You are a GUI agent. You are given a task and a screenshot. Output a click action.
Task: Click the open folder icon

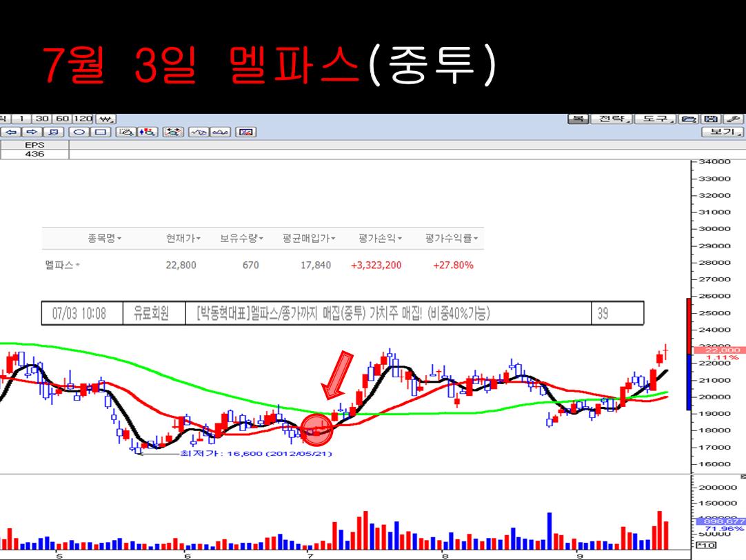click(689, 119)
